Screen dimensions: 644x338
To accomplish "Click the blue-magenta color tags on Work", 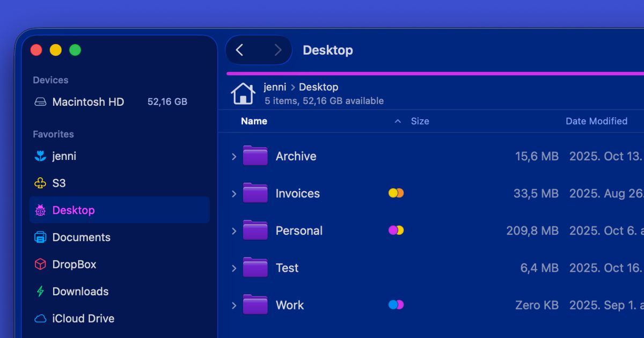I will [396, 305].
